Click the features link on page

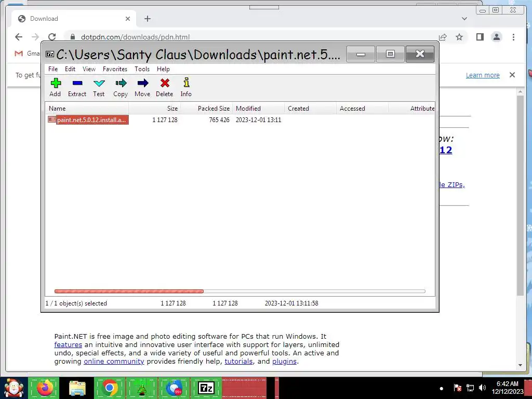click(x=68, y=345)
